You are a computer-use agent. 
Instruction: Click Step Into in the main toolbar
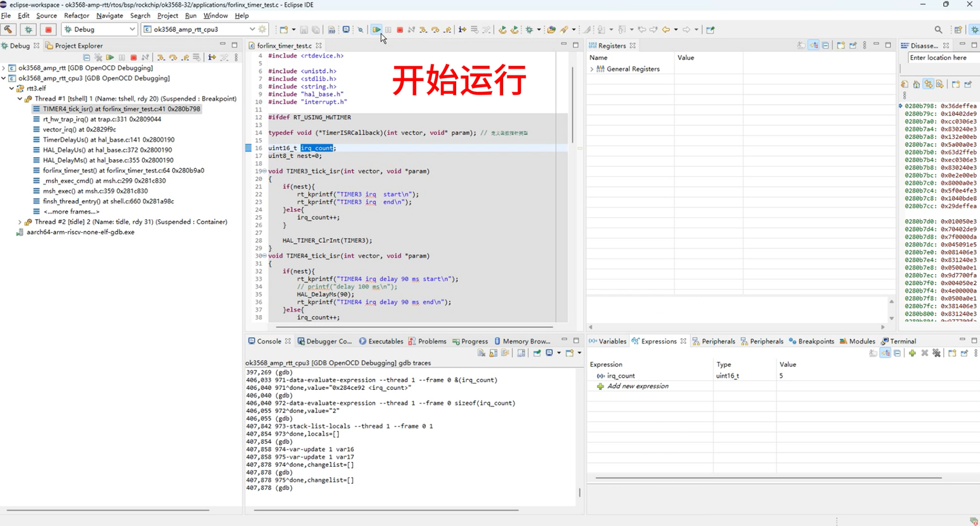click(x=423, y=30)
